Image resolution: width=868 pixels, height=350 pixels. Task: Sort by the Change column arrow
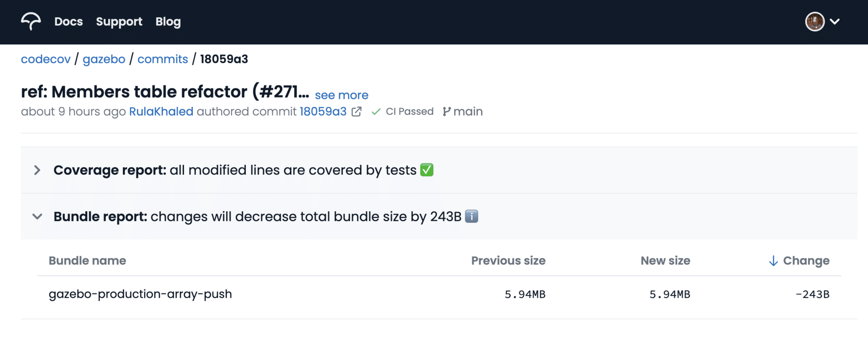pyautogui.click(x=773, y=260)
